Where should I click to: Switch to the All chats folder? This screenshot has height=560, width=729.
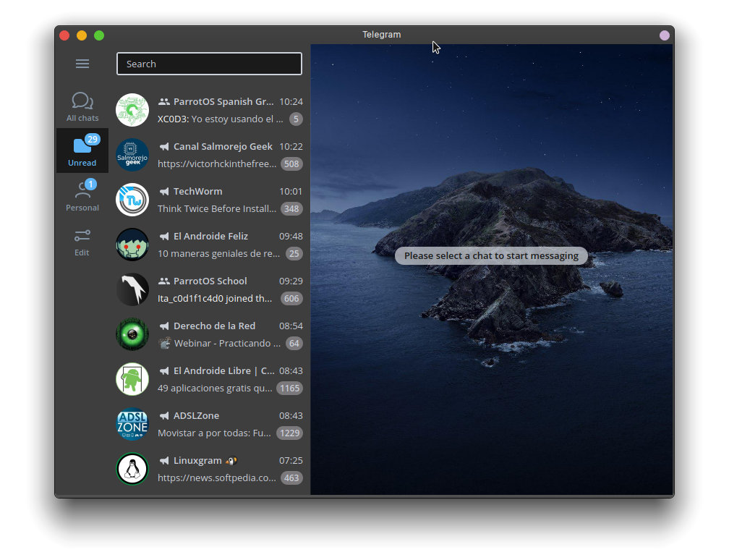[x=82, y=107]
